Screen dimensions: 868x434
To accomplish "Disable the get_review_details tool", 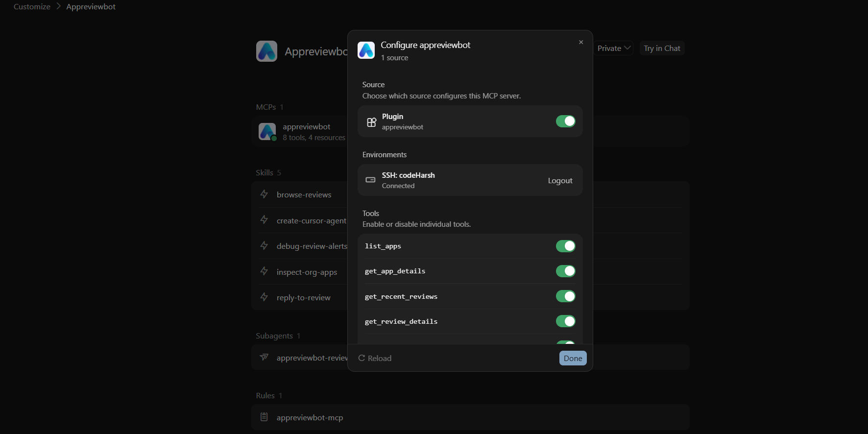I will (x=566, y=321).
